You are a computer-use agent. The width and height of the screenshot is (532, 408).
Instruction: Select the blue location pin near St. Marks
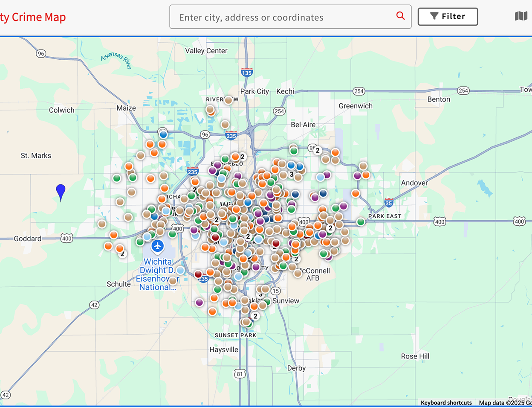61,192
